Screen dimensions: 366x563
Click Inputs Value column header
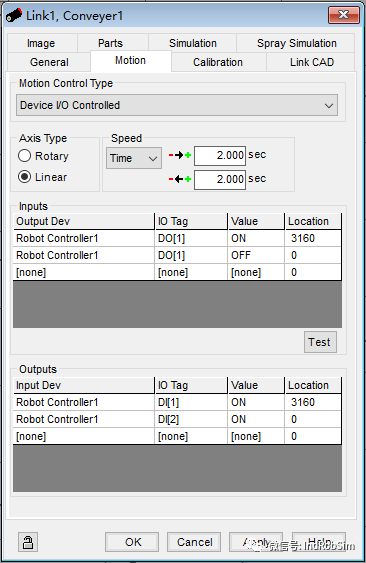click(256, 221)
